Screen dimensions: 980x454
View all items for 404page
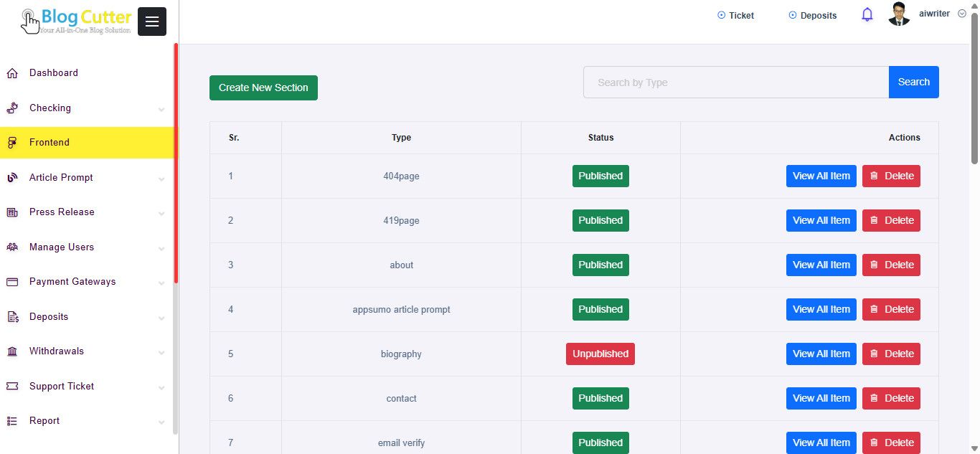coord(821,176)
